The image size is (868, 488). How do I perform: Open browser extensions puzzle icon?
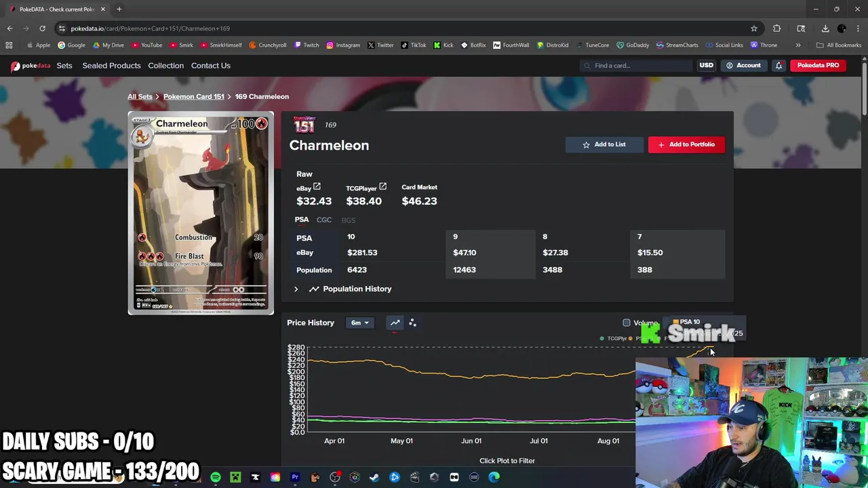point(776,28)
